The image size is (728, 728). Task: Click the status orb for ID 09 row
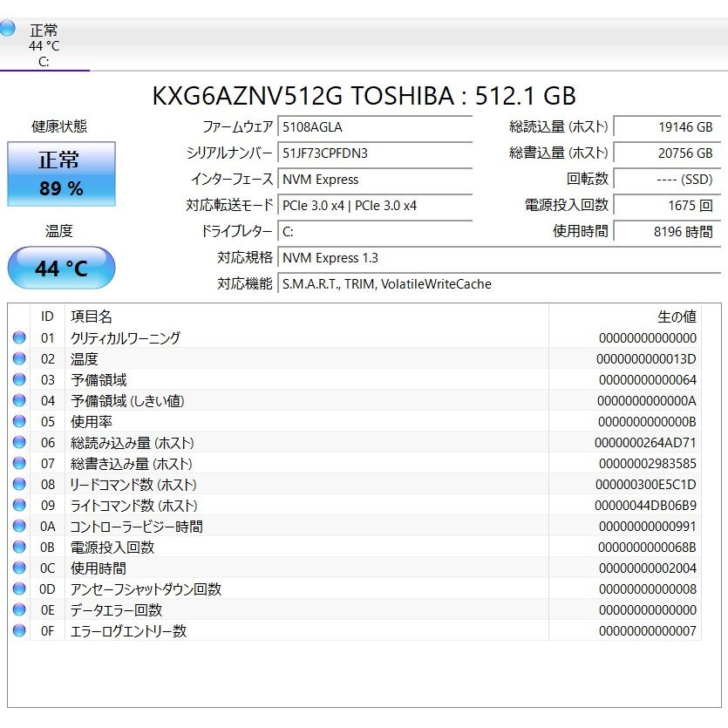click(x=19, y=505)
